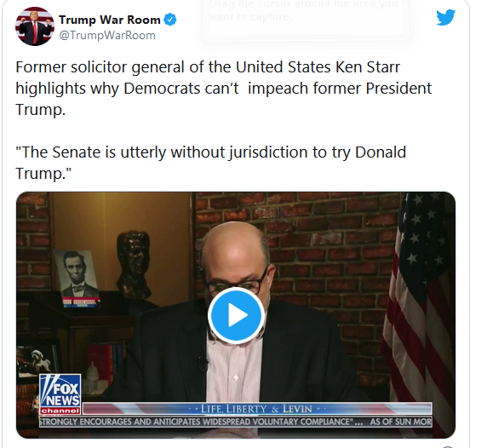This screenshot has width=487, height=448.
Task: Click the Fox News channel logo in video
Action: point(60,394)
